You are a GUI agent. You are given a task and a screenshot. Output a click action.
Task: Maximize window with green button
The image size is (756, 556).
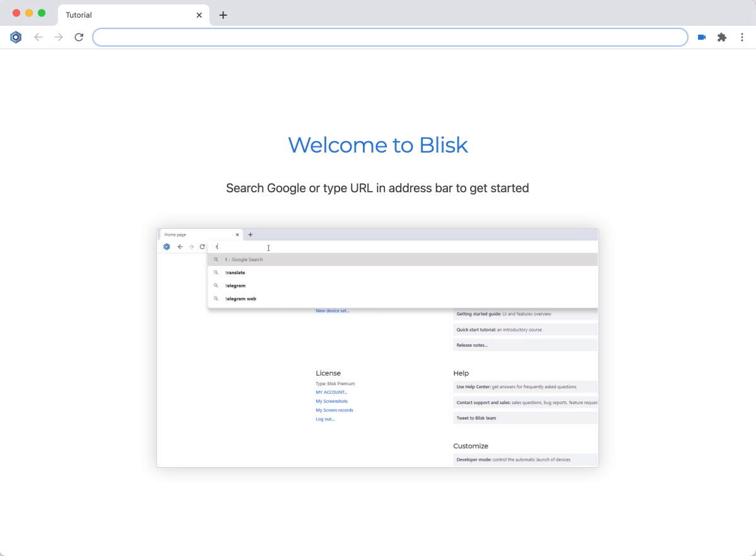tap(42, 13)
